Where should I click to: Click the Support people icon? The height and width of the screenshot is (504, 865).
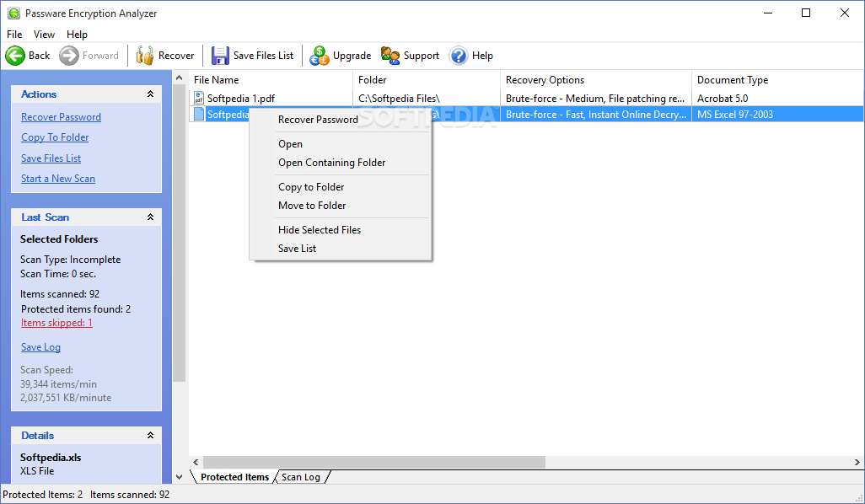pos(390,56)
